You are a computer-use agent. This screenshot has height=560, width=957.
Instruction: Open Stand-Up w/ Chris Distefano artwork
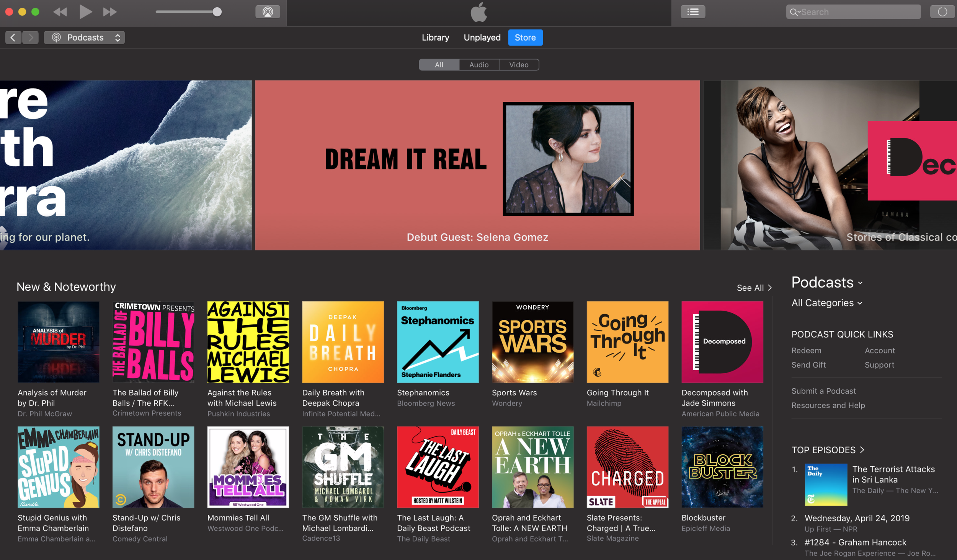pyautogui.click(x=153, y=467)
